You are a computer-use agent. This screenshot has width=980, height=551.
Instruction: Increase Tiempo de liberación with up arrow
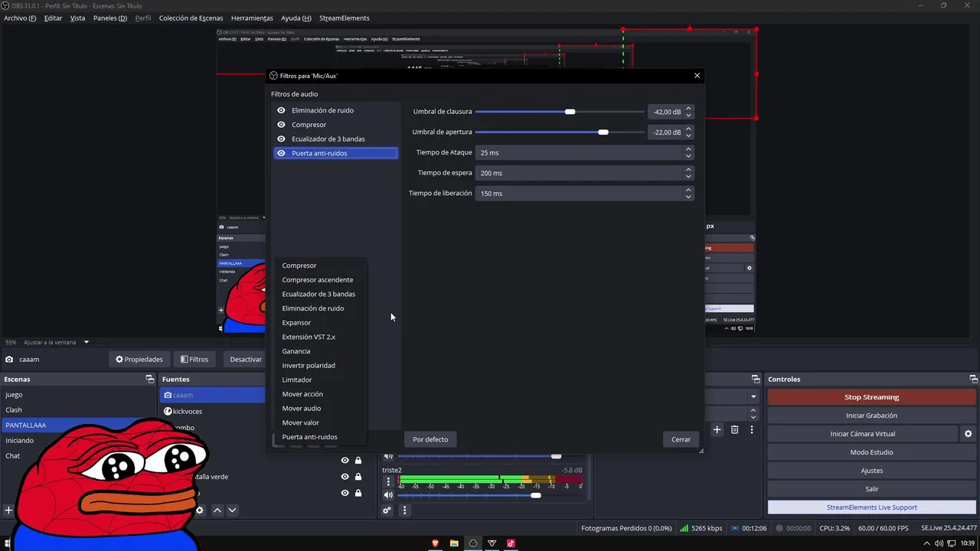[x=688, y=190]
